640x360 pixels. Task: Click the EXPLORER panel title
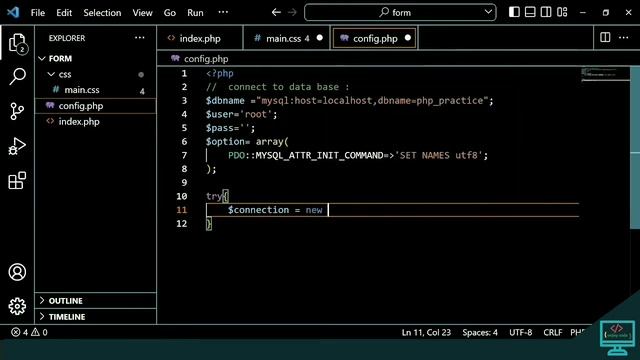pos(67,38)
